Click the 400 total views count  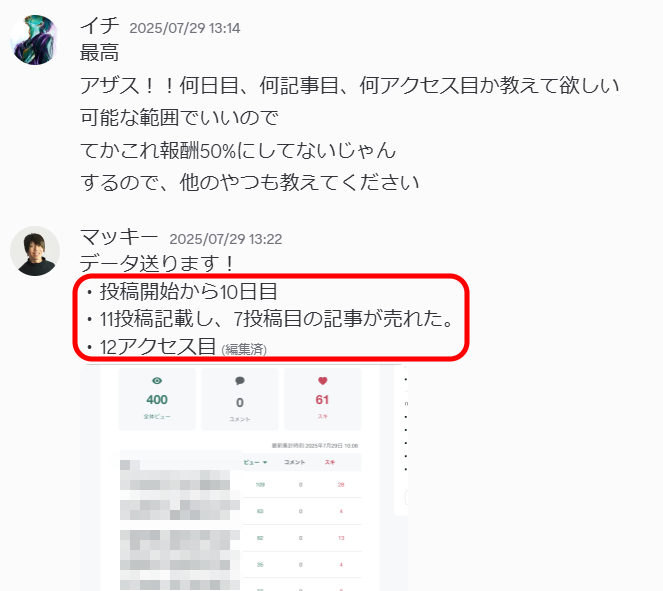[157, 399]
